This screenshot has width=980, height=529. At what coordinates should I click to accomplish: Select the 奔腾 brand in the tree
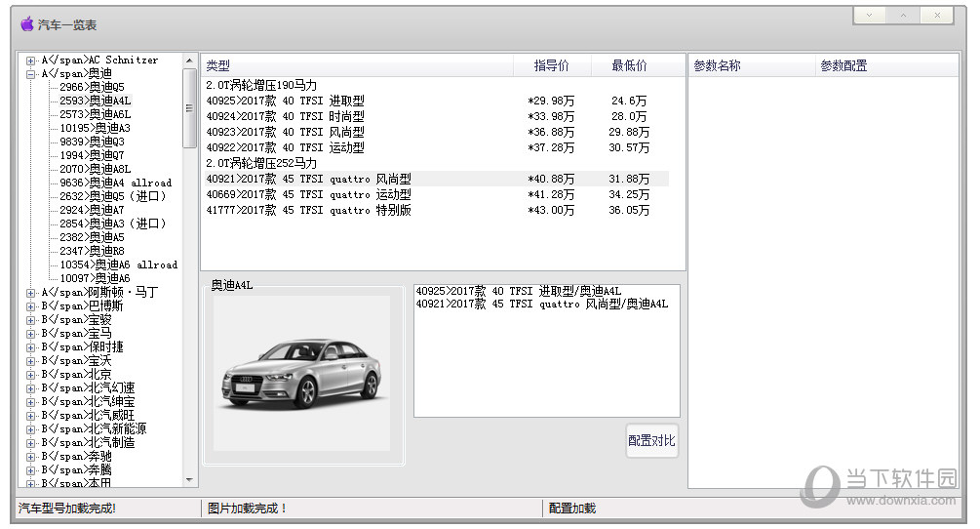[76, 470]
